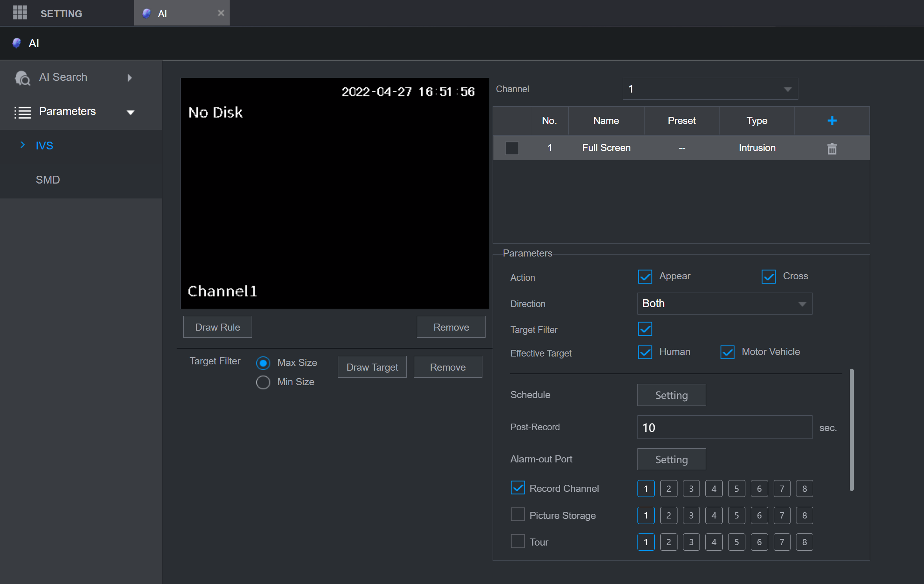This screenshot has width=924, height=584.
Task: Click the Schedule Setting button
Action: coord(672,395)
